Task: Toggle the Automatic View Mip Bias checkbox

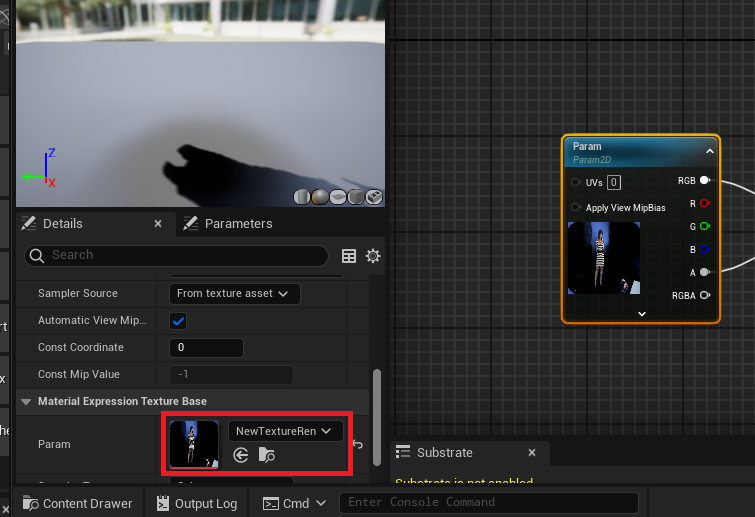Action: pyautogui.click(x=179, y=321)
